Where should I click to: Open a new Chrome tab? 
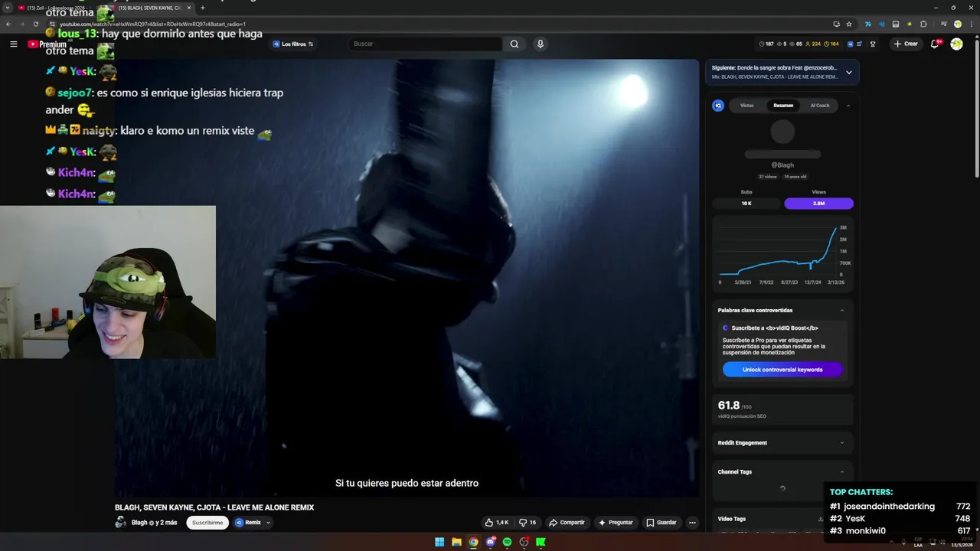click(202, 8)
